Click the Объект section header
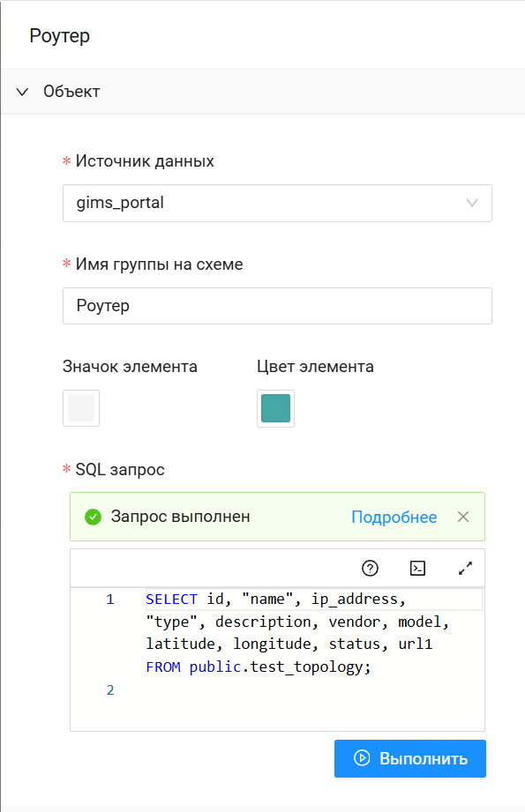Image resolution: width=525 pixels, height=812 pixels. coord(263,92)
